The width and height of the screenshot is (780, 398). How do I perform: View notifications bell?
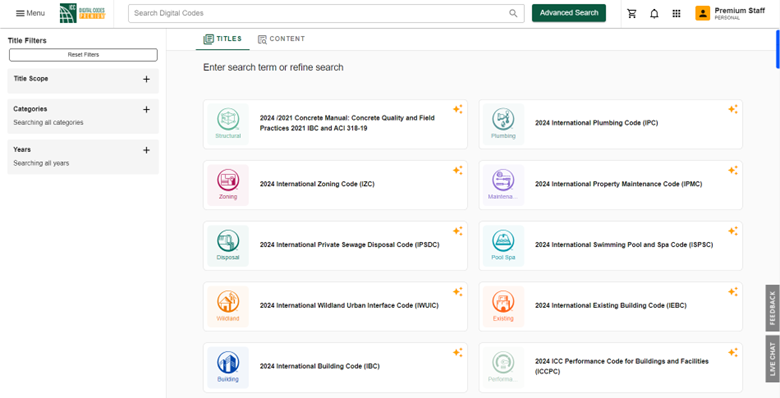(x=654, y=13)
